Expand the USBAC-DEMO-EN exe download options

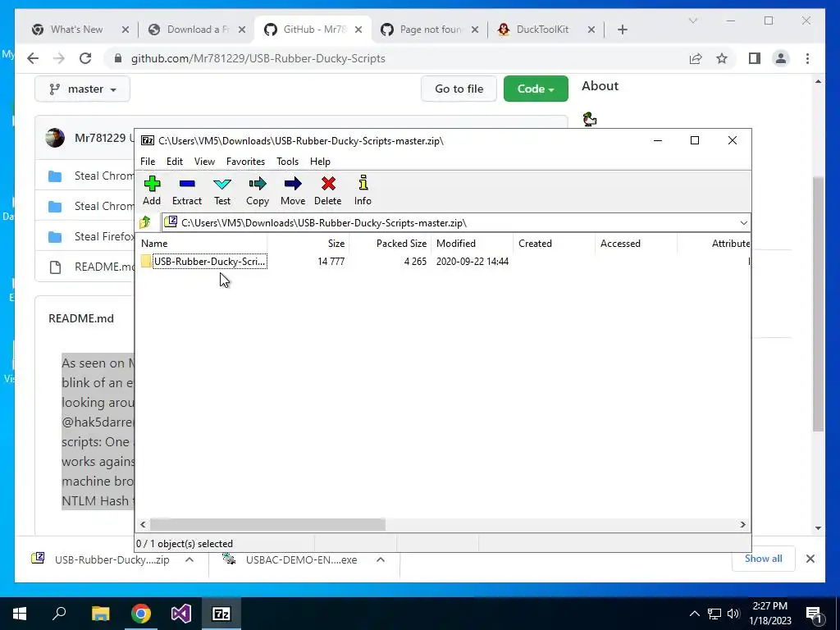(381, 559)
